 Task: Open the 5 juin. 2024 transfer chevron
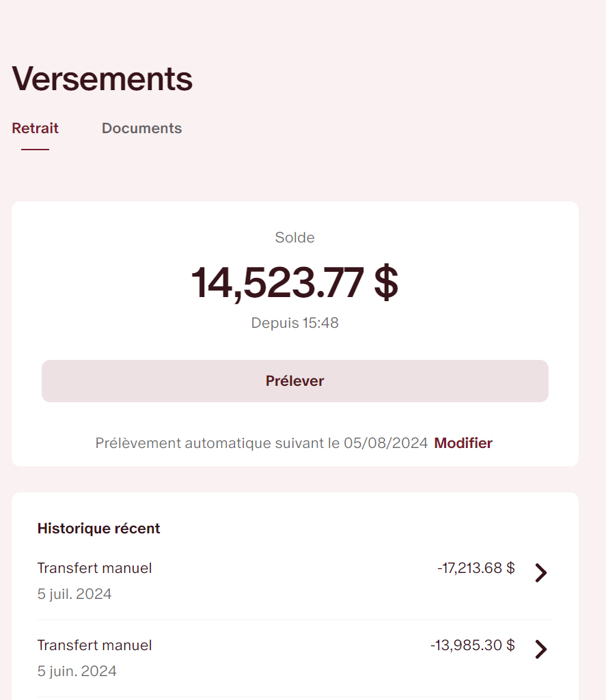coord(540,650)
